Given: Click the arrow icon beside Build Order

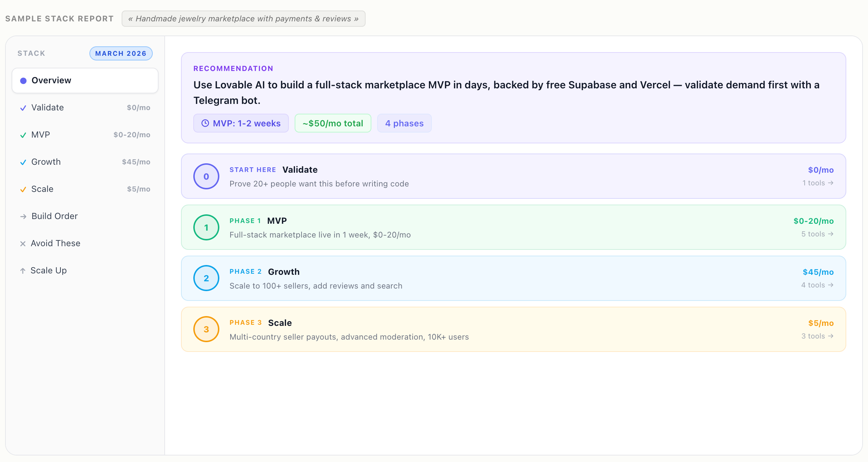Looking at the screenshot, I should 23,217.
